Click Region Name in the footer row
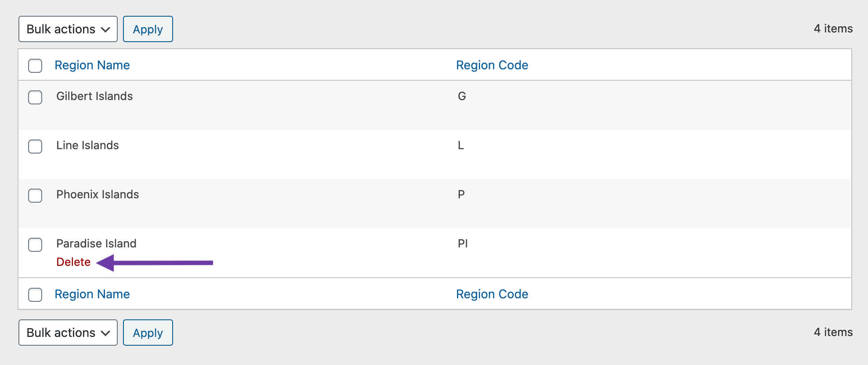Viewport: 868px width, 365px height. coord(92,294)
